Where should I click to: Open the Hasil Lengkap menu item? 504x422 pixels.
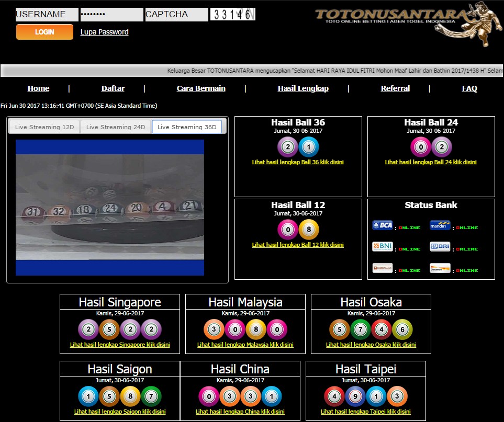click(x=303, y=88)
